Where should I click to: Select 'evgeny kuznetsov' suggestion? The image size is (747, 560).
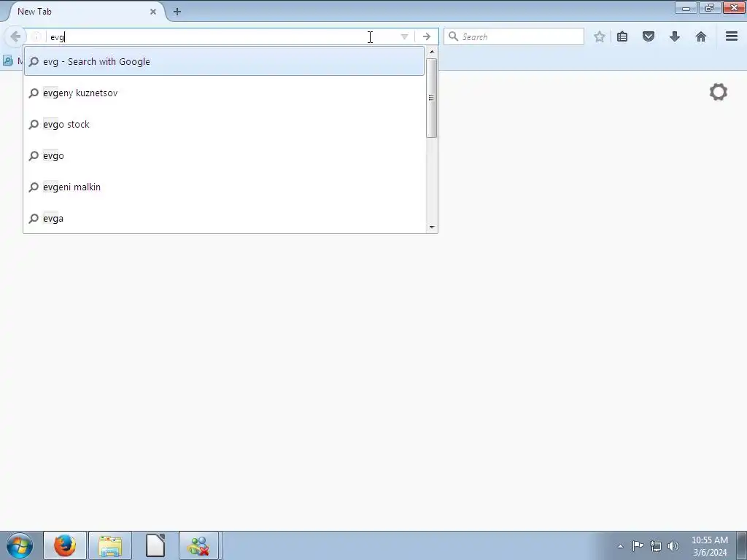click(x=224, y=93)
